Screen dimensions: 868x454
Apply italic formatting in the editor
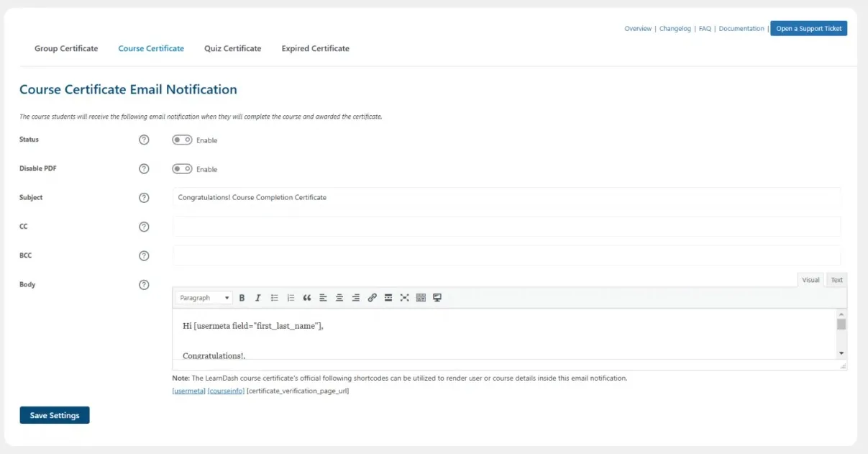[x=257, y=297]
